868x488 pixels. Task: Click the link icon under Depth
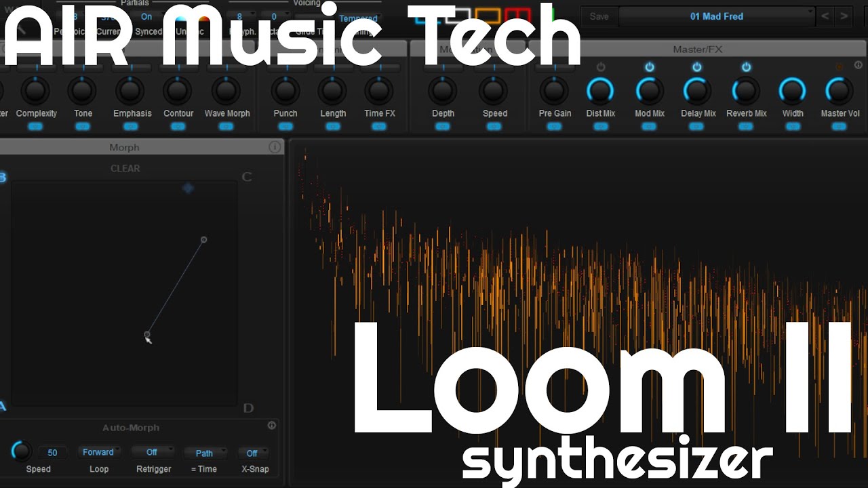tap(443, 126)
